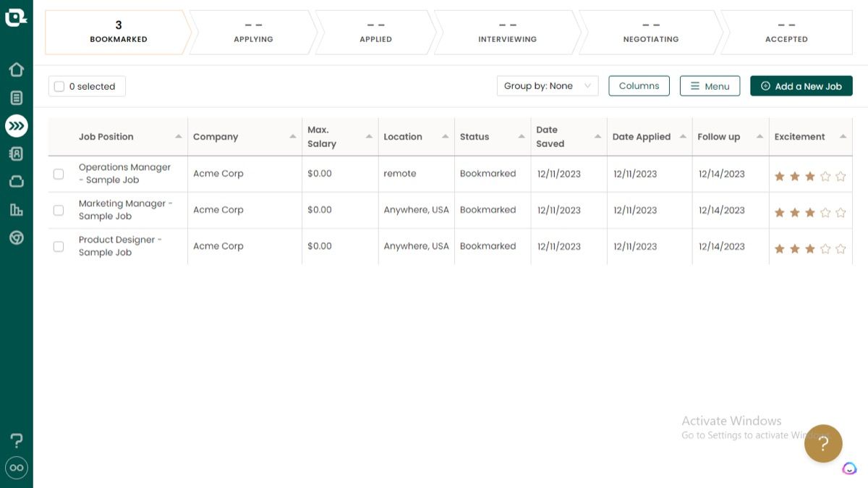
Task: Toggle the select-all '0 selected' checkbox
Action: (x=59, y=87)
